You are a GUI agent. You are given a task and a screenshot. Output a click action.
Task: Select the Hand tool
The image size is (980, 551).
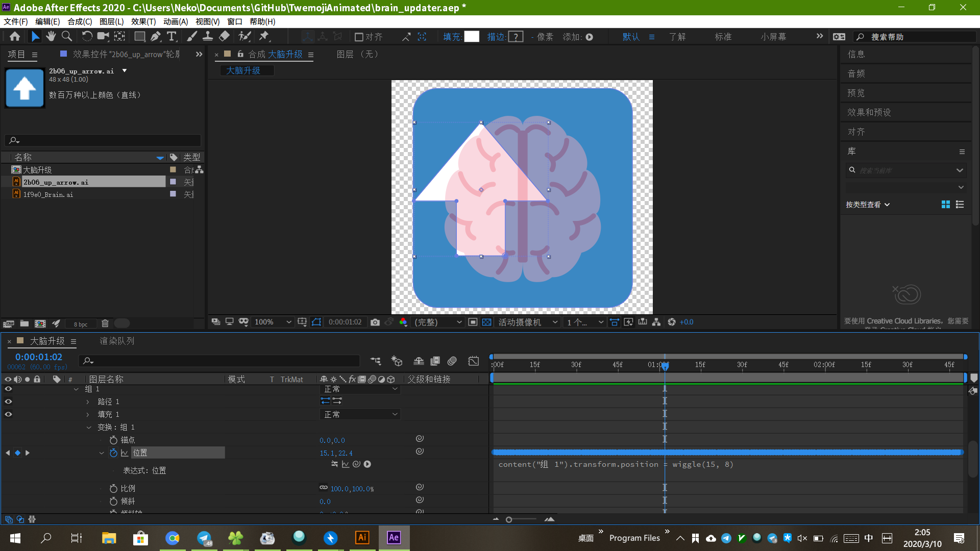pyautogui.click(x=51, y=36)
